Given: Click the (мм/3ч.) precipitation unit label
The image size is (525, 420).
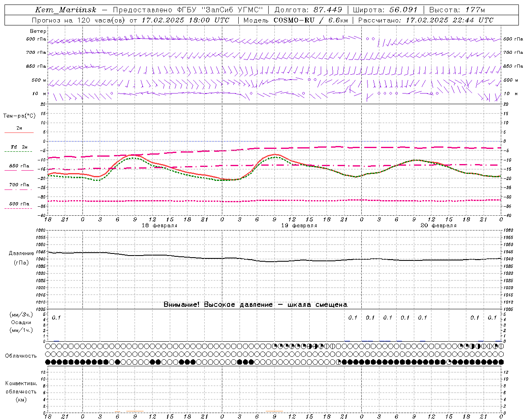Looking at the screenshot, I should tap(21, 315).
